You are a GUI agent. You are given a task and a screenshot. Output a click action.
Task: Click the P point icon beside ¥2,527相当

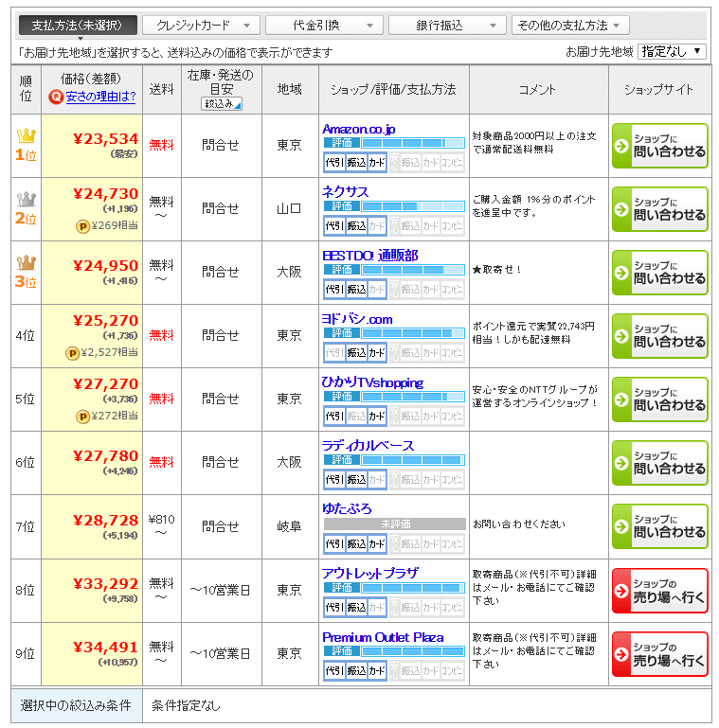pos(72,353)
